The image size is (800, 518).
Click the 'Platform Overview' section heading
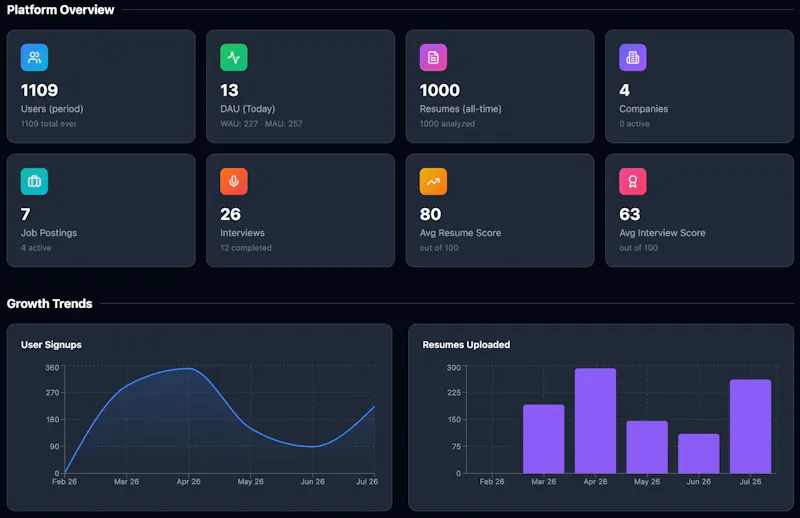tap(60, 10)
